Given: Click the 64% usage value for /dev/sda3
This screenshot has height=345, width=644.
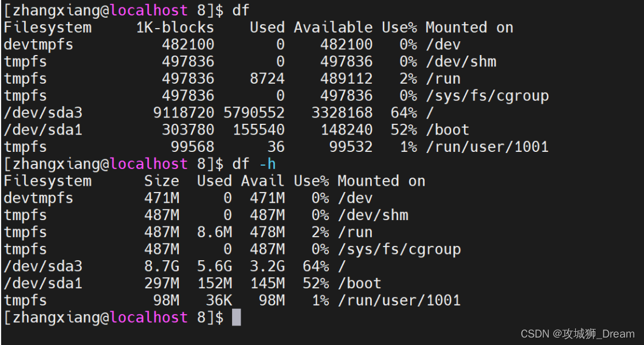Looking at the screenshot, I should point(404,112).
